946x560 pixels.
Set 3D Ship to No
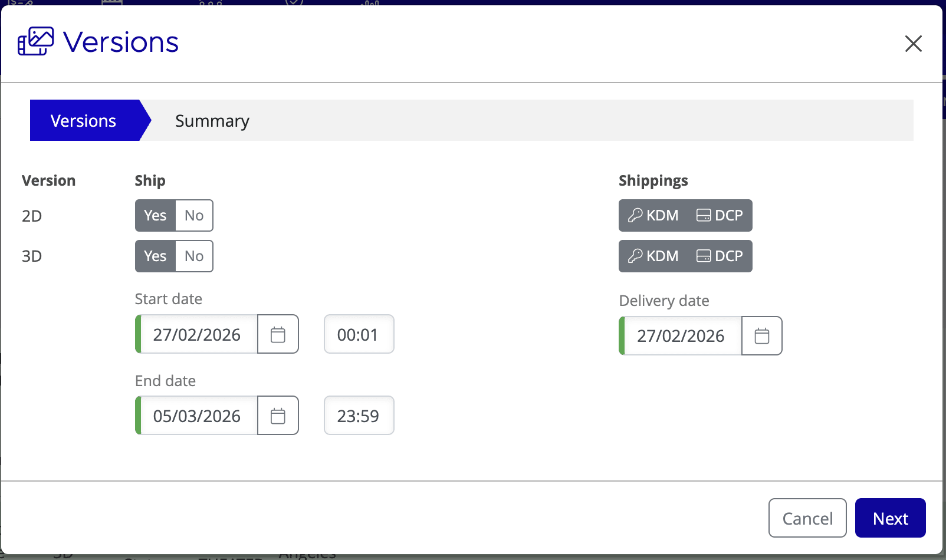[x=194, y=256]
